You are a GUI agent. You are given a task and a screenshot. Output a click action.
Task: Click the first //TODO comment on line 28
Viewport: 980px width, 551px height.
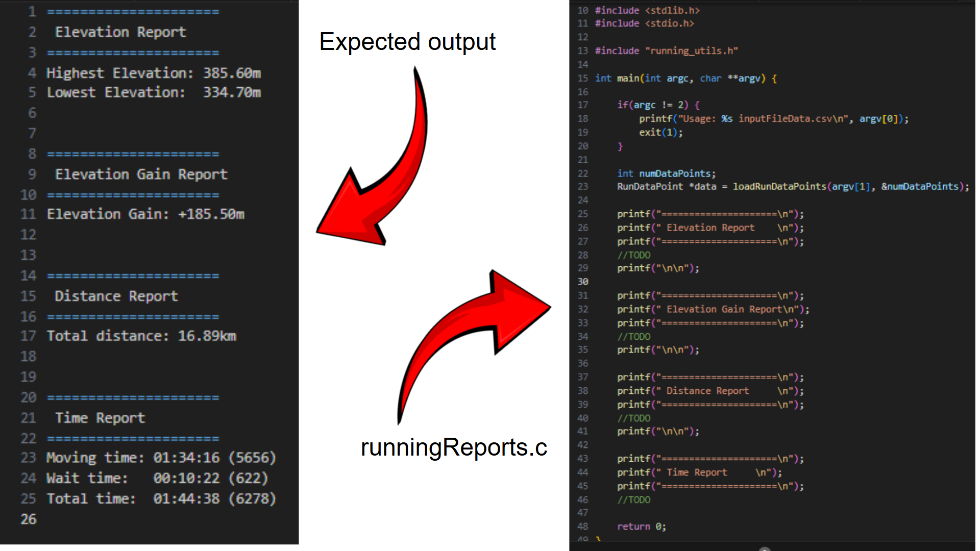tap(634, 255)
